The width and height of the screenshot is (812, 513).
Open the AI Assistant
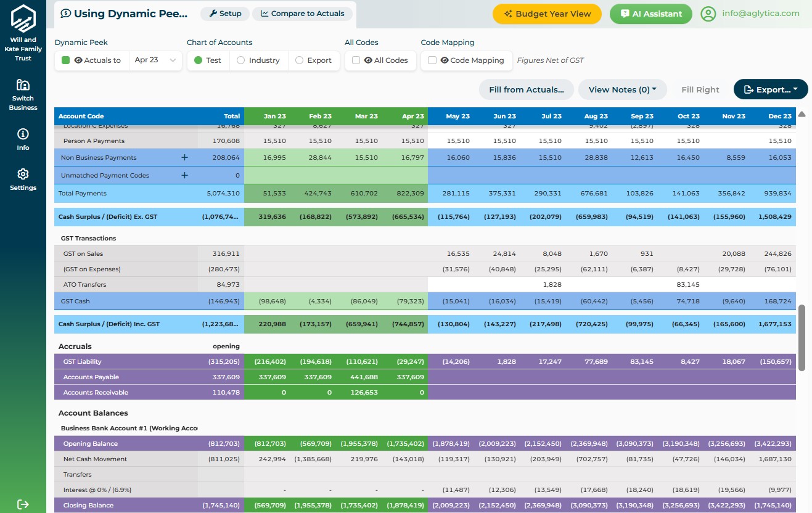coord(650,13)
